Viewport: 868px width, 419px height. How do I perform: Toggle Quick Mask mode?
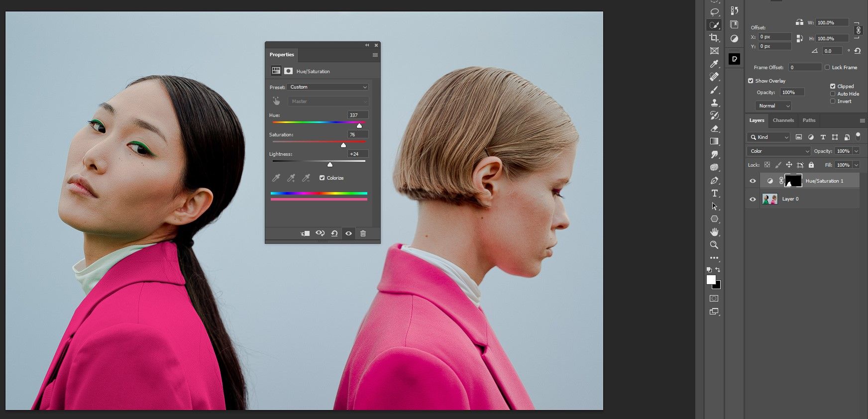tap(714, 299)
